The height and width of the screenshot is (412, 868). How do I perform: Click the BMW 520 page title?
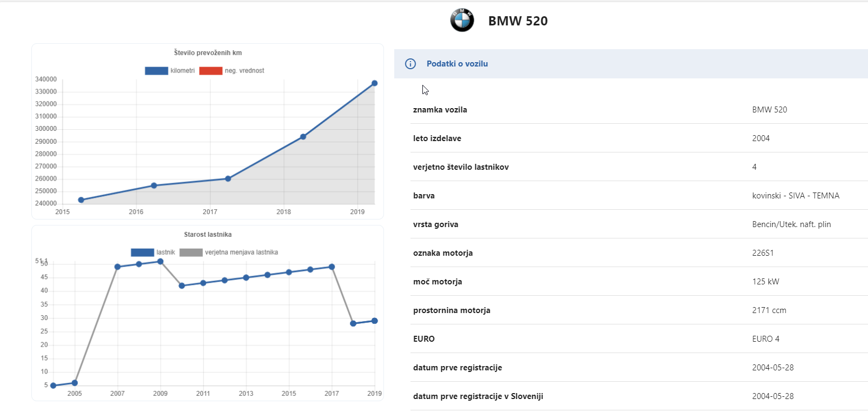click(x=518, y=21)
